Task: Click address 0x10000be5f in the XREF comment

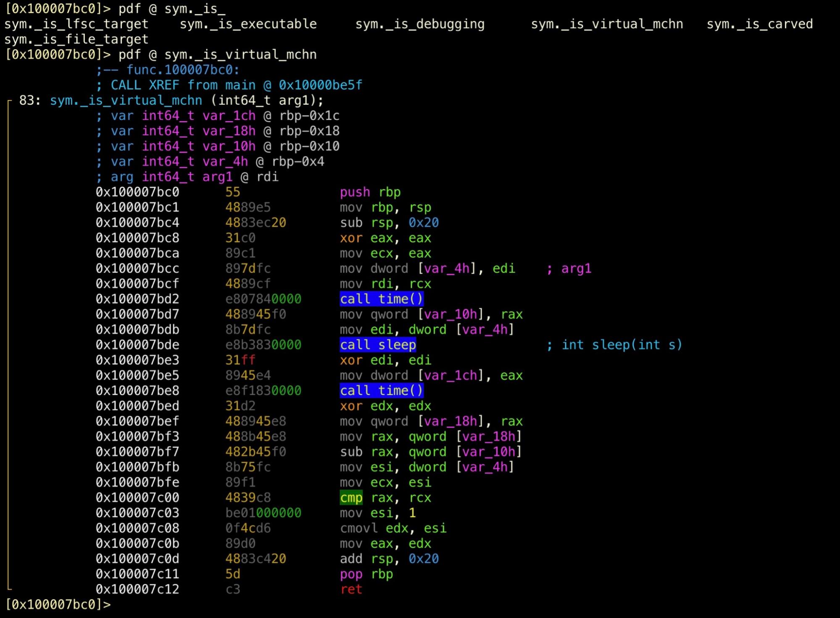Action: (320, 85)
